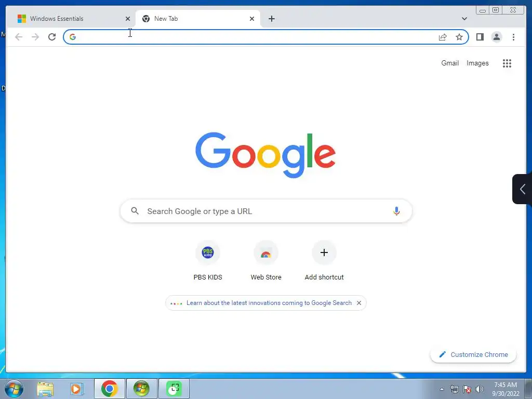Add a new shortcut tile
The image size is (532, 399).
[x=324, y=261]
